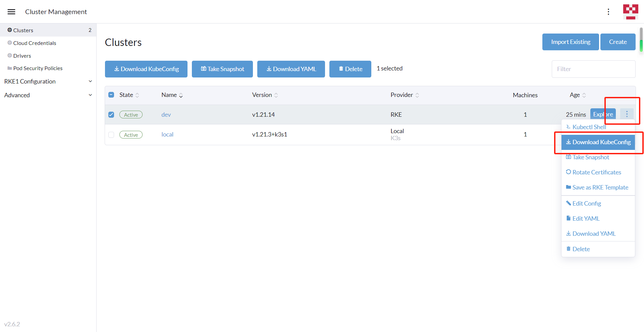Open Pod Security Policies in the sidebar
This screenshot has width=644, height=332.
(48, 68)
